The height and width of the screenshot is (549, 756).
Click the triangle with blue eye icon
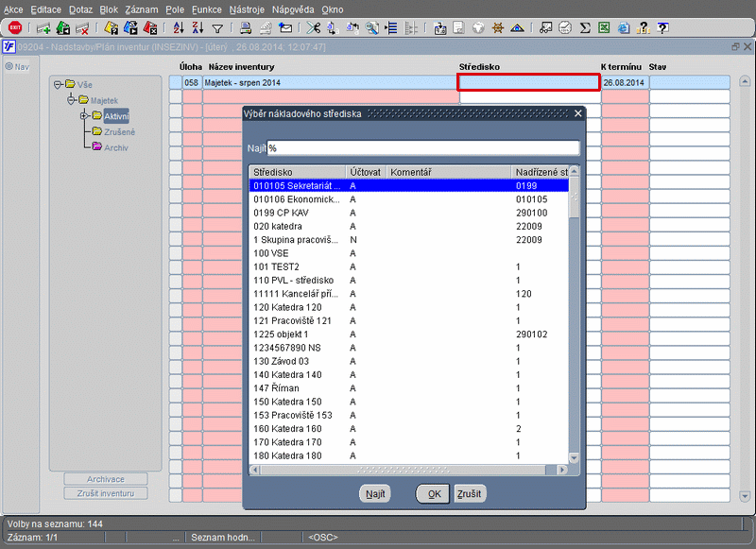click(x=517, y=28)
